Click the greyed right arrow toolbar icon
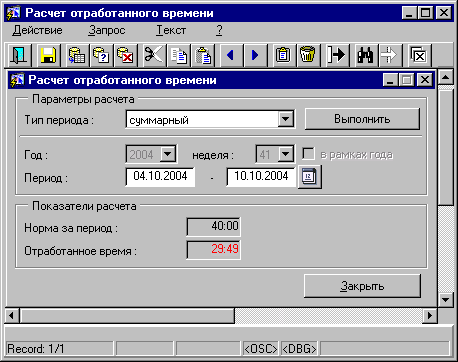Image resolution: width=458 pixels, height=362 pixels. coord(390,55)
